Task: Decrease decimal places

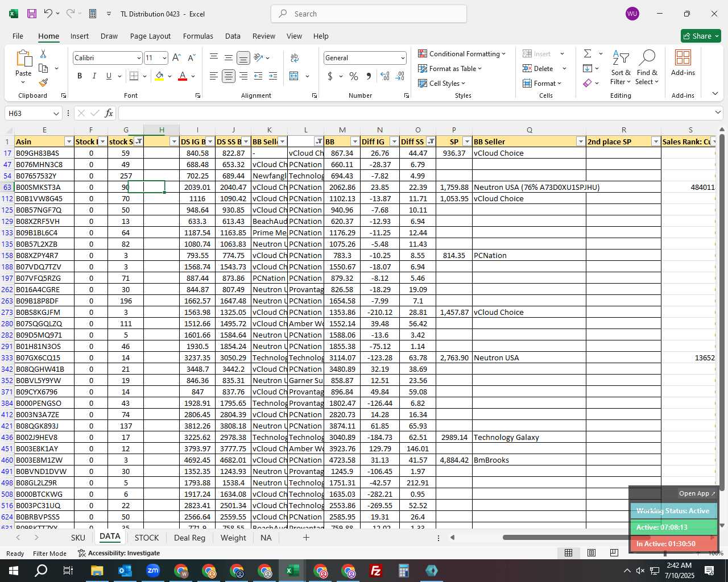Action: pos(400,76)
